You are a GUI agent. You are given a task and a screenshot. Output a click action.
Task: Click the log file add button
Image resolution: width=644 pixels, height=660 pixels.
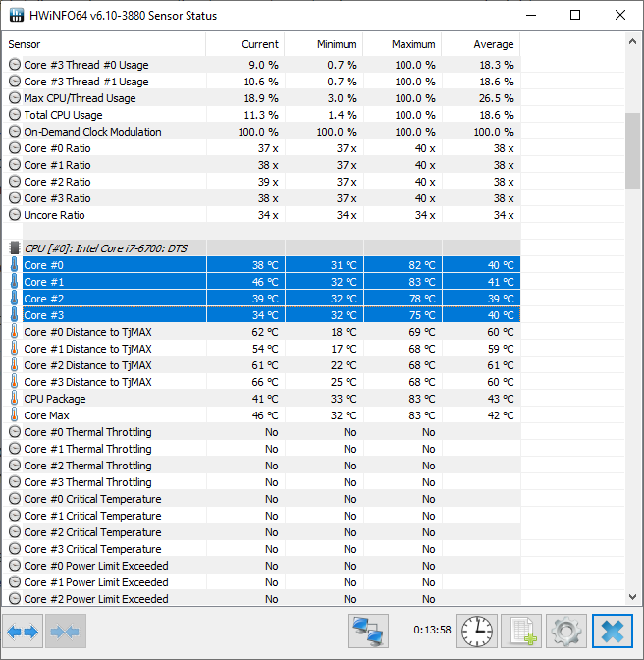[522, 631]
